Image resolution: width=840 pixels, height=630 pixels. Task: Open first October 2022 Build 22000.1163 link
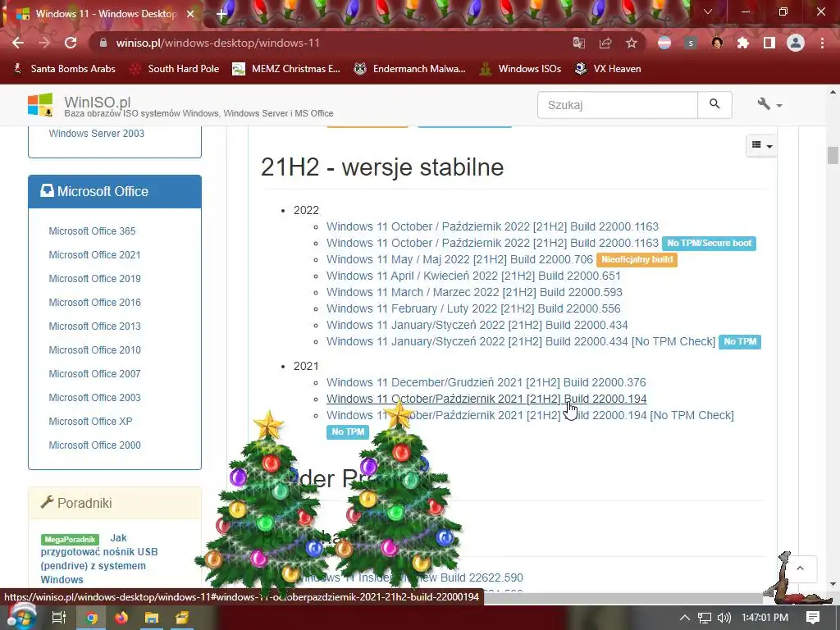tap(492, 226)
